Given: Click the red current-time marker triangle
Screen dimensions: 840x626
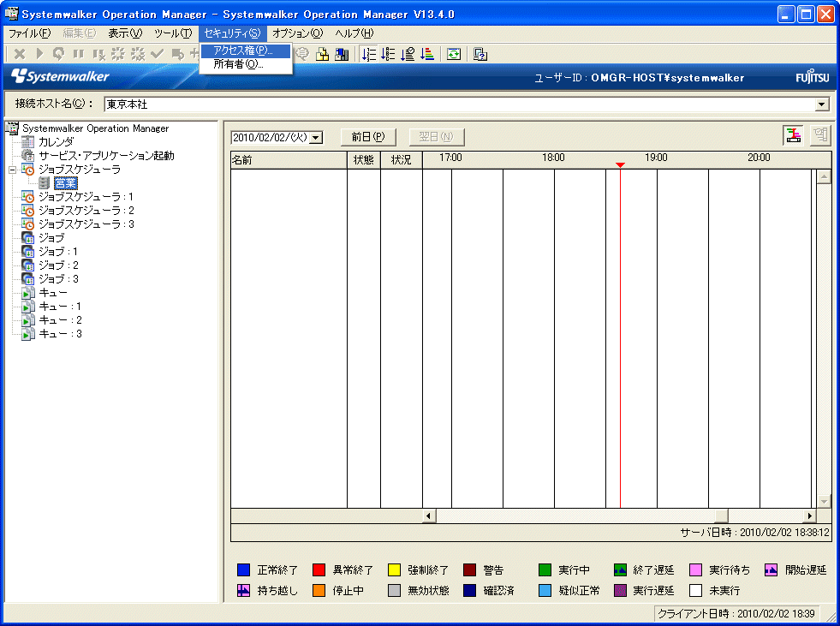Looking at the screenshot, I should [x=620, y=165].
